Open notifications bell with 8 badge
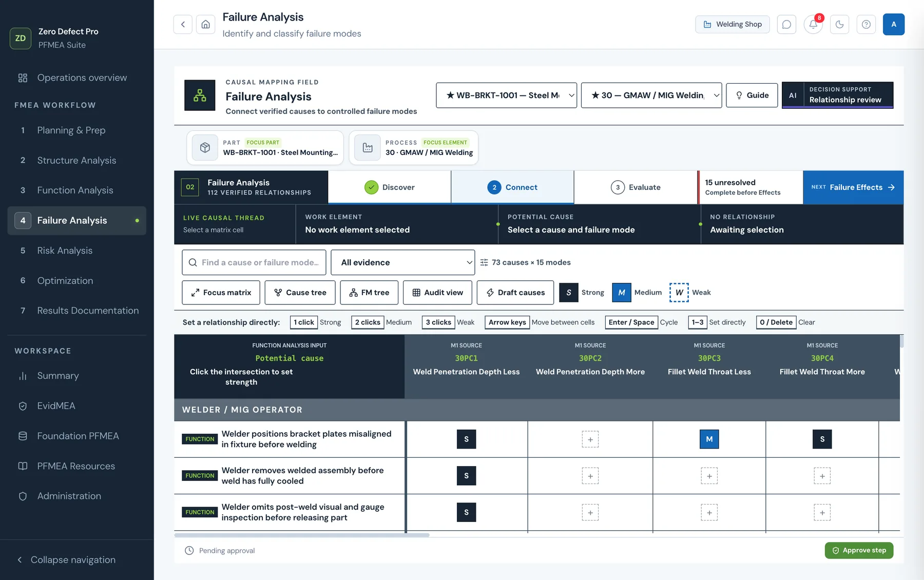The width and height of the screenshot is (924, 580). pyautogui.click(x=813, y=24)
